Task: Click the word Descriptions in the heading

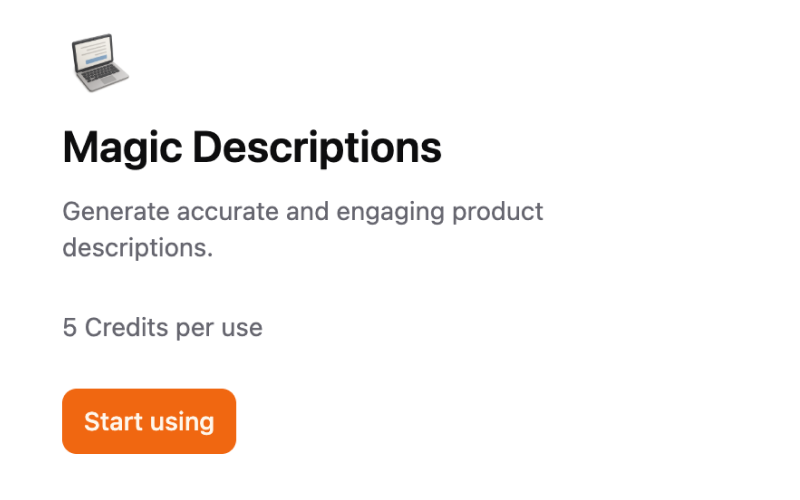Action: tap(317, 148)
